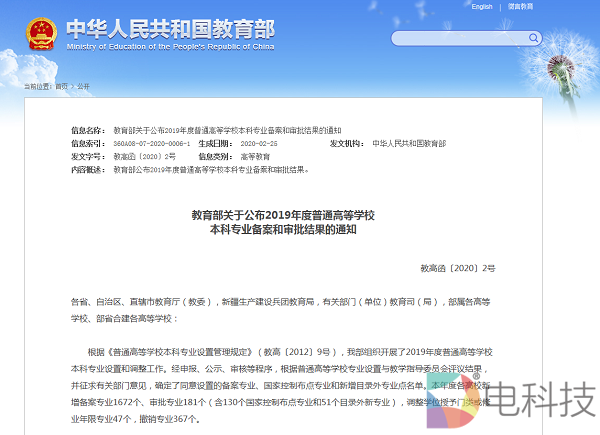
Task: Click the heading line 本科专业备案和审批结果的通知
Action: [283, 230]
